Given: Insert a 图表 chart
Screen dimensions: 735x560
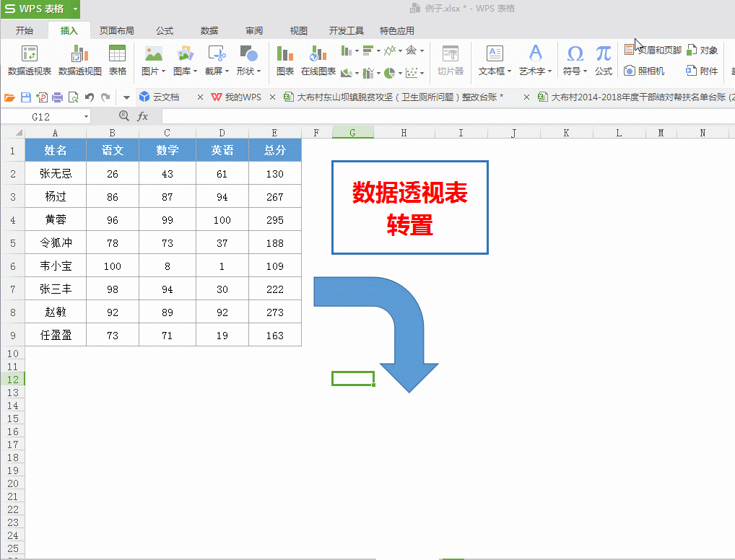Looking at the screenshot, I should (284, 61).
